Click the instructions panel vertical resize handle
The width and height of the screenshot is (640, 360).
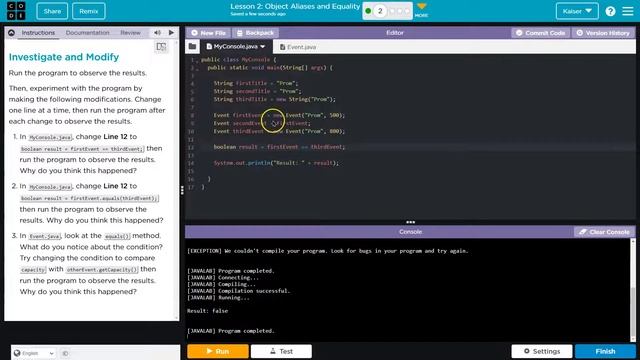pyautogui.click(x=182, y=190)
